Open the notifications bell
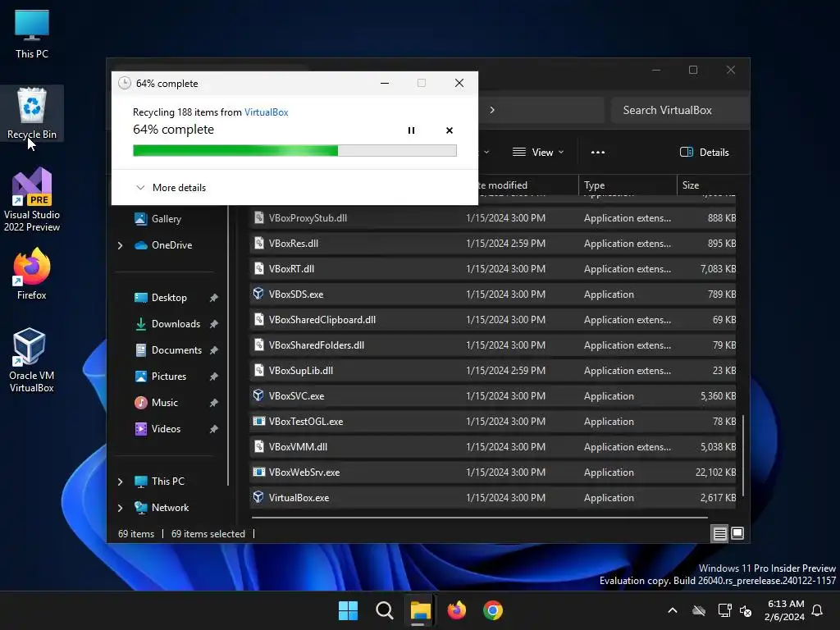This screenshot has width=840, height=630. click(x=818, y=610)
